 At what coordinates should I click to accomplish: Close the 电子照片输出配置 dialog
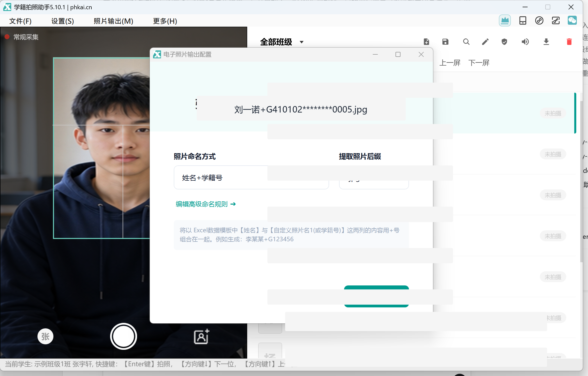click(421, 54)
